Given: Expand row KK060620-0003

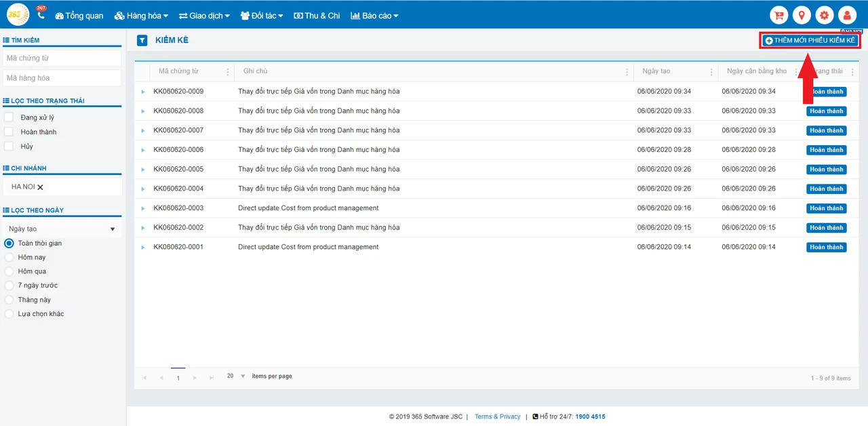Looking at the screenshot, I should pyautogui.click(x=143, y=208).
